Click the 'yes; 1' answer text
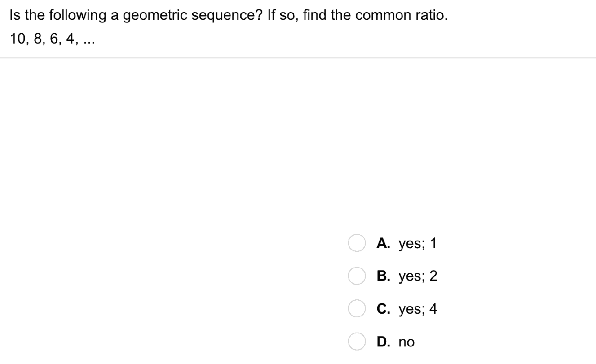This screenshot has height=364, width=596. 417,243
